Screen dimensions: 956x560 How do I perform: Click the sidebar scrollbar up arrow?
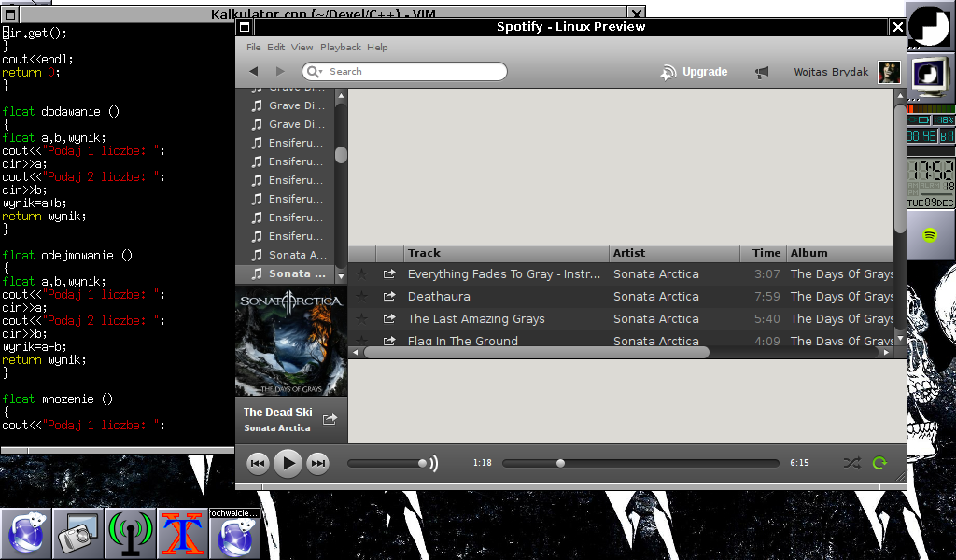pos(341,96)
